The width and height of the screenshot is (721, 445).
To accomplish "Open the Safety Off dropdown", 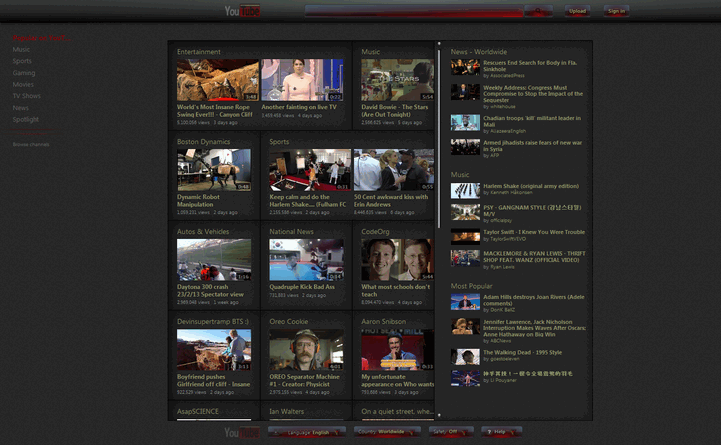I will (x=451, y=432).
